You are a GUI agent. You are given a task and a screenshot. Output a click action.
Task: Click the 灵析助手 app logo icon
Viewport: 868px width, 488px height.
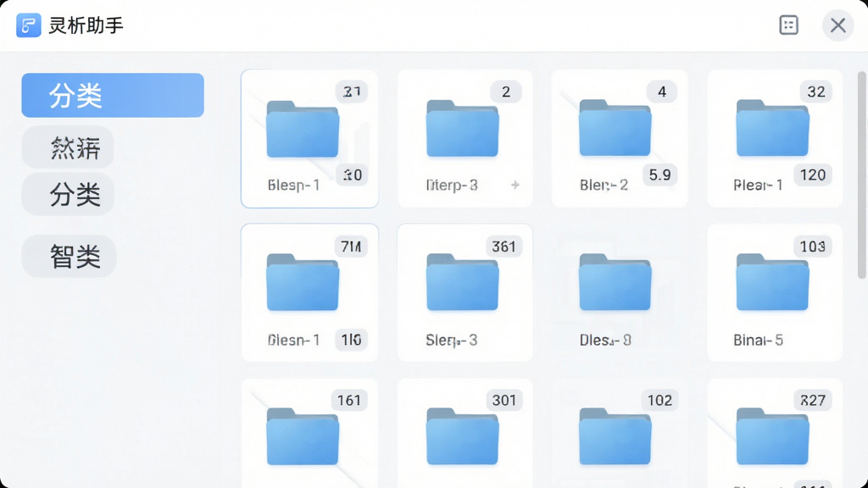pyautogui.click(x=28, y=25)
